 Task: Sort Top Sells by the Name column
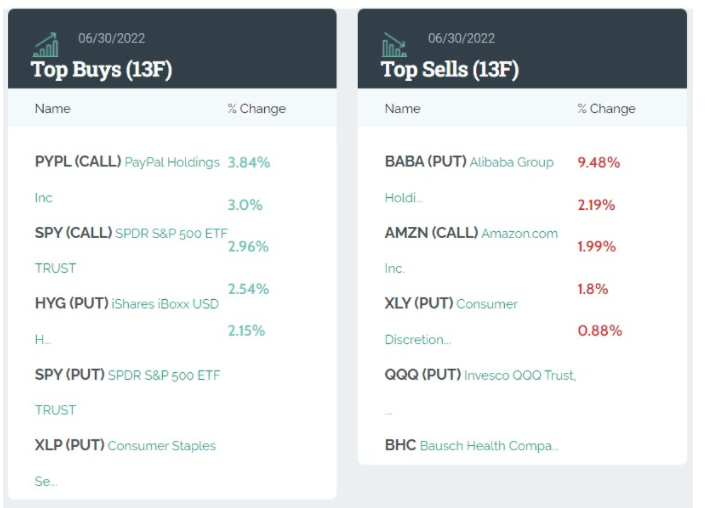pos(402,109)
